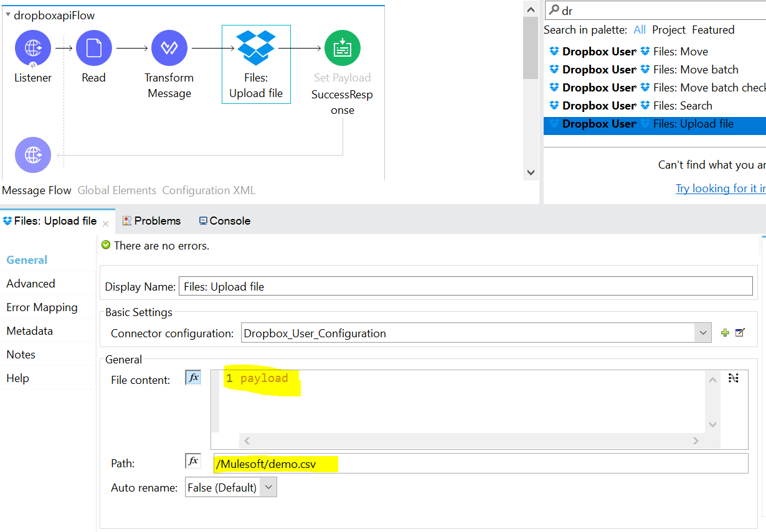Image resolution: width=766 pixels, height=532 pixels.
Task: Edit the connector configuration
Action: tap(740, 333)
